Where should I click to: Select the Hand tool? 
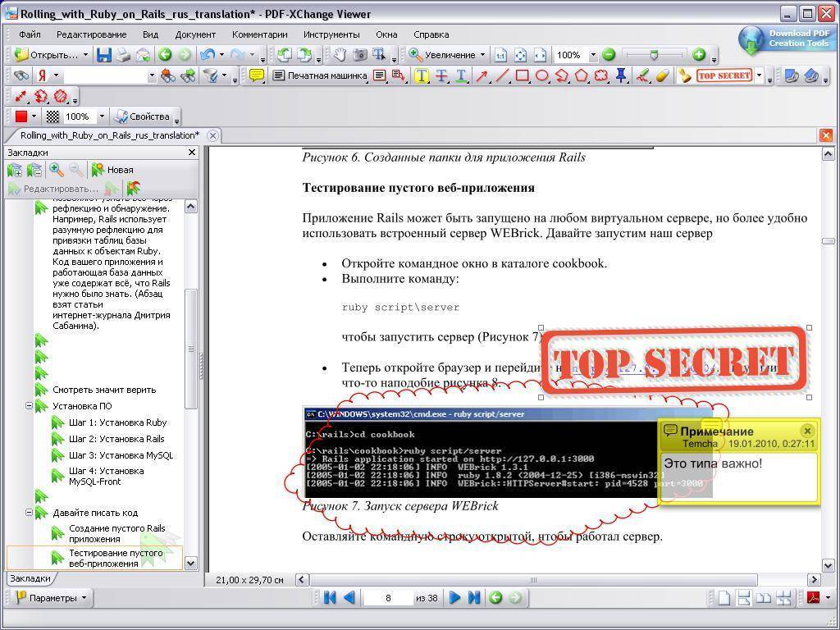click(x=340, y=55)
